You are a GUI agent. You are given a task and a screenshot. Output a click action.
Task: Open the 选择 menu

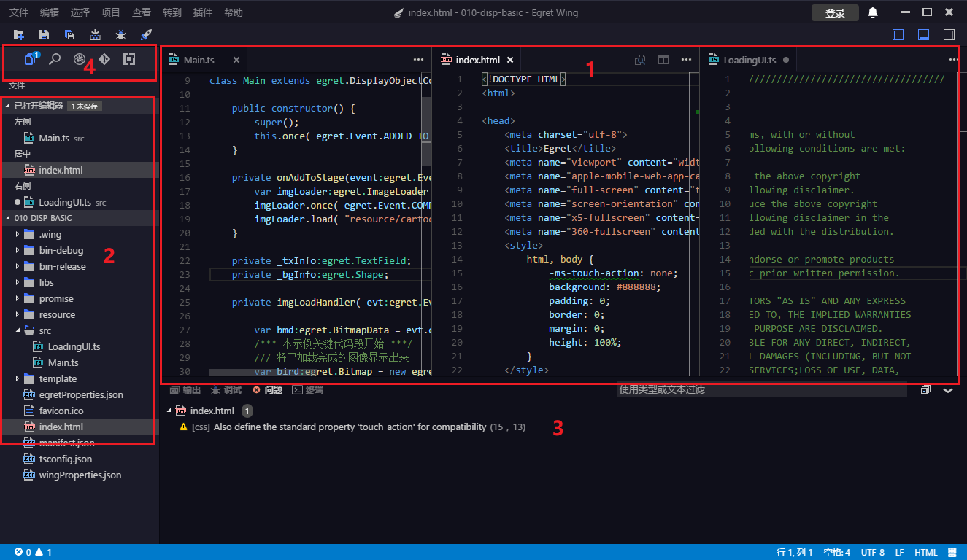tap(80, 12)
